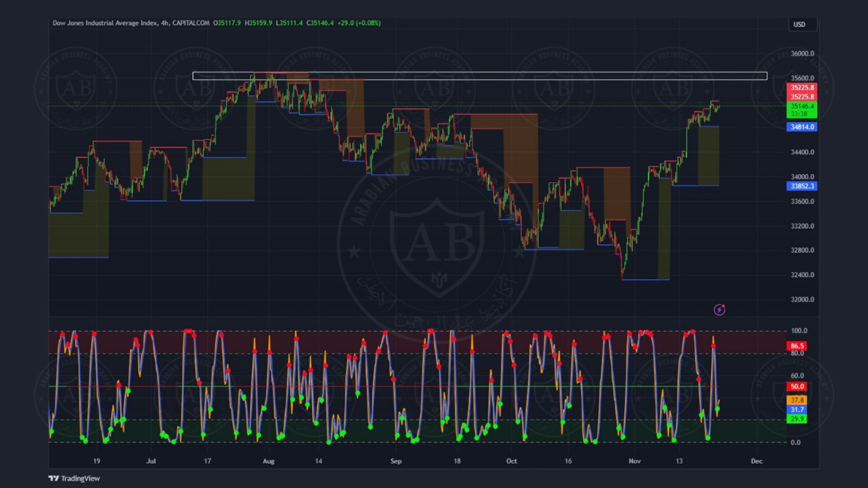Click the Aug label on time axis

pyautogui.click(x=269, y=461)
